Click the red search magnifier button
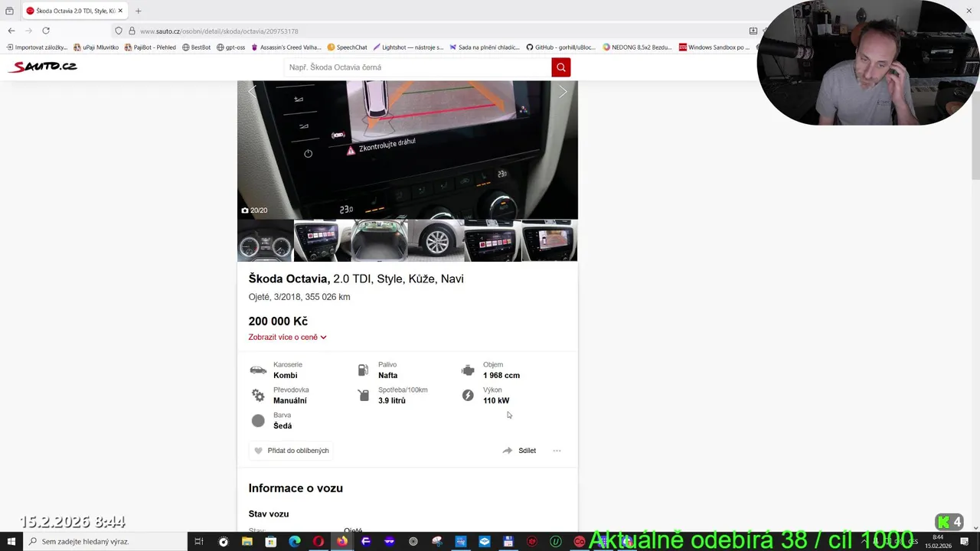This screenshot has width=980, height=551. click(x=561, y=67)
